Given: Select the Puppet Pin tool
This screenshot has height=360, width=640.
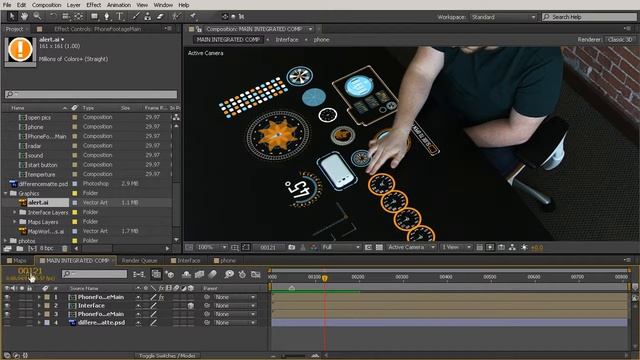Looking at the screenshot, I should (193, 16).
